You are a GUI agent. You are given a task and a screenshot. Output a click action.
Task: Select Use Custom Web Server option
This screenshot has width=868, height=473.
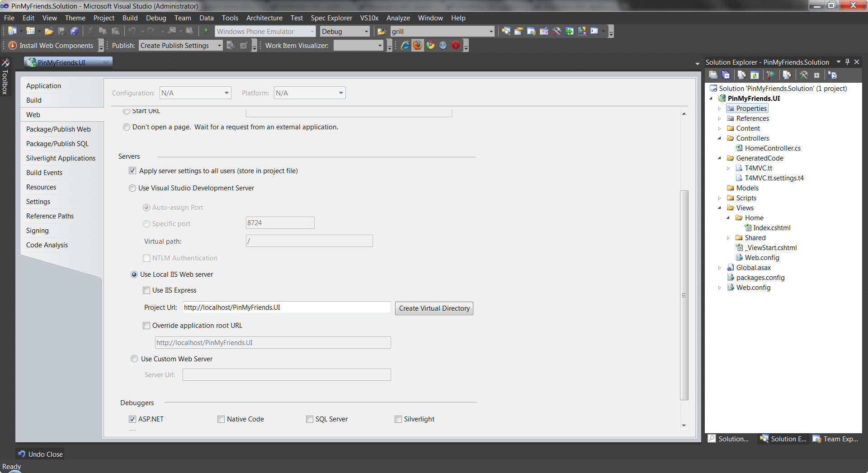pos(134,359)
